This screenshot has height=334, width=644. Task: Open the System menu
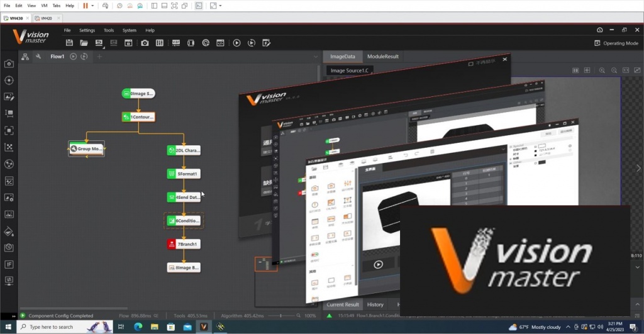click(x=130, y=30)
